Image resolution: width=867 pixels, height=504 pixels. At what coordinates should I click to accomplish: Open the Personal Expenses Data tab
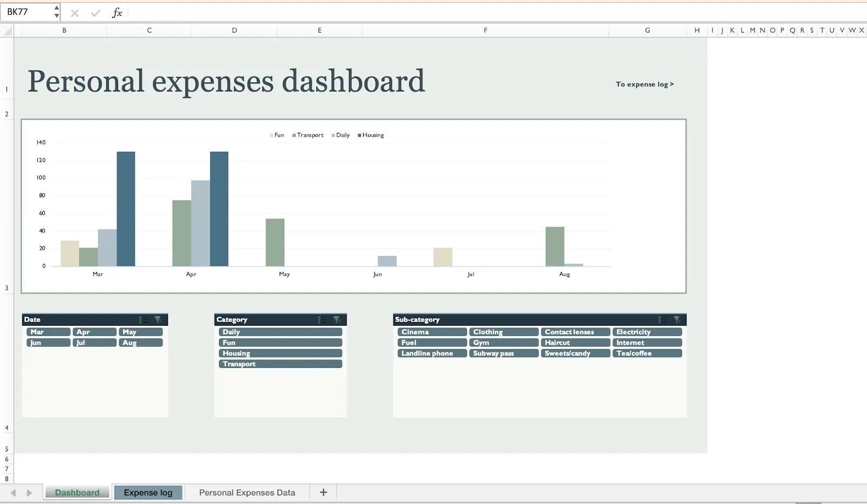(x=247, y=492)
